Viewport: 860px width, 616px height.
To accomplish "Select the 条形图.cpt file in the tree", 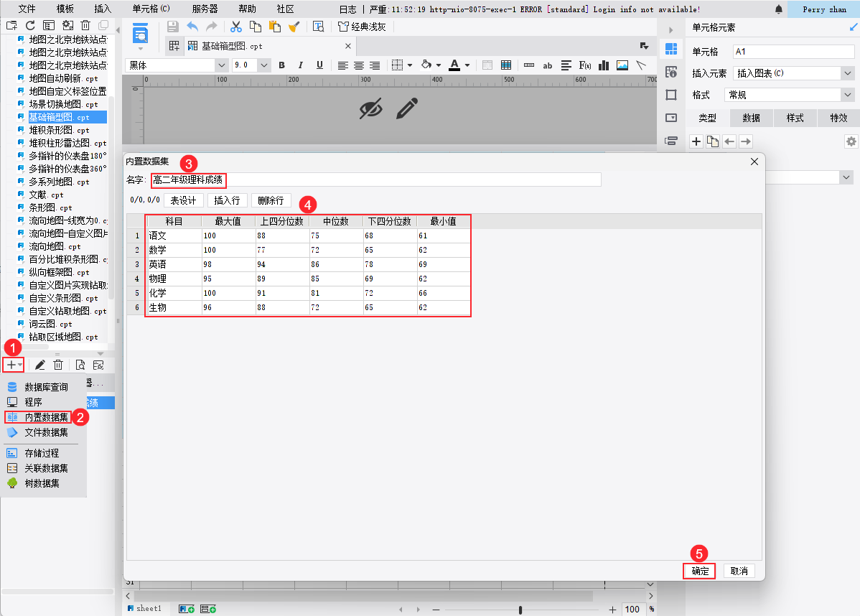I will point(50,207).
